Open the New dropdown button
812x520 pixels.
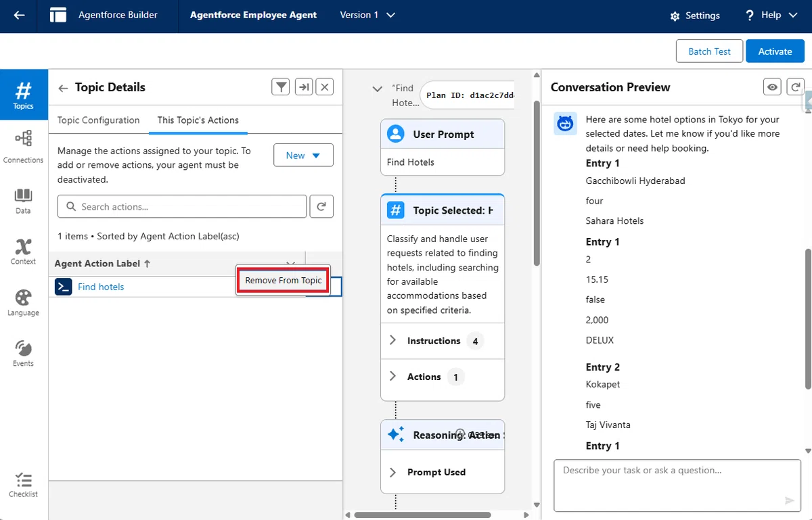pyautogui.click(x=303, y=156)
